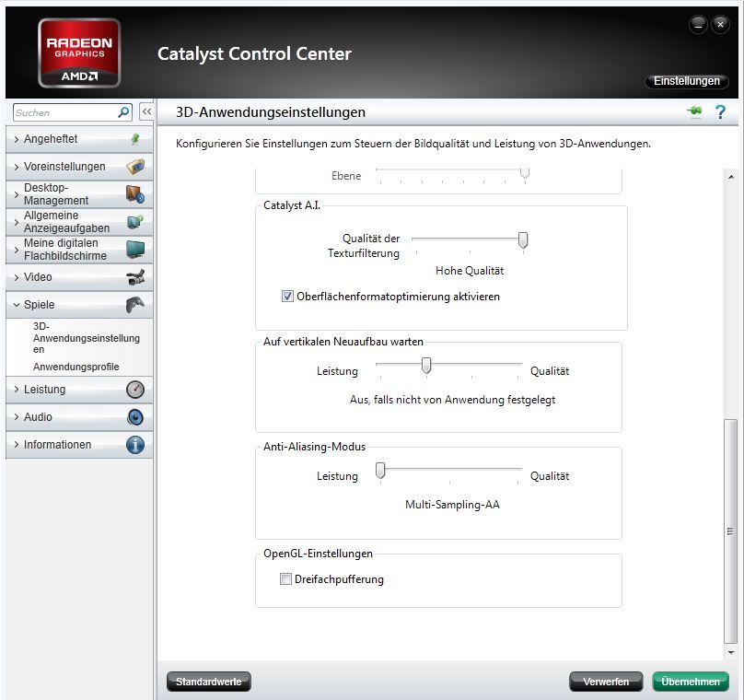Collapse the Spiele section chevron

17,305
